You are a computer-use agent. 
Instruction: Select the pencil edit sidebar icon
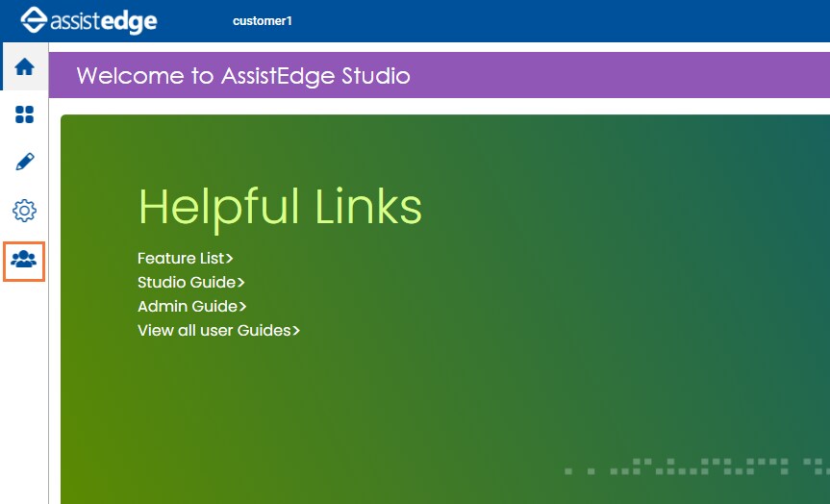coord(24,162)
